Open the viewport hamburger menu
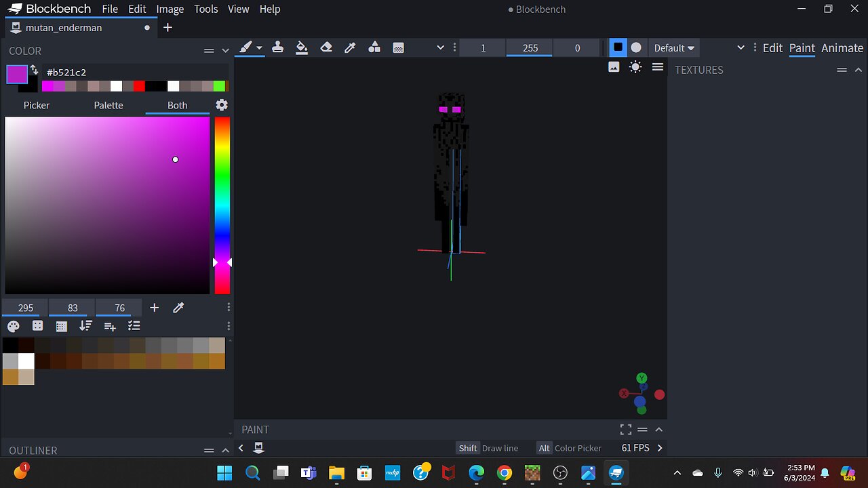 (x=657, y=66)
